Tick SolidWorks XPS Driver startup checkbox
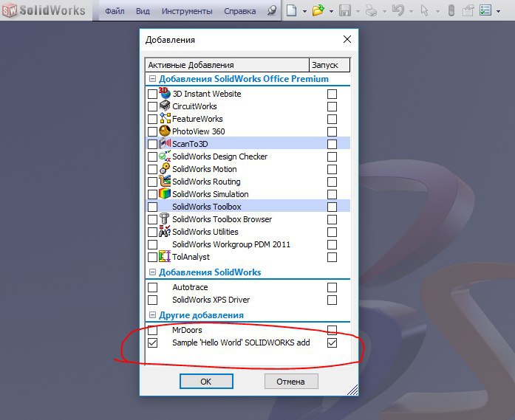The image size is (515, 420). pyautogui.click(x=332, y=300)
